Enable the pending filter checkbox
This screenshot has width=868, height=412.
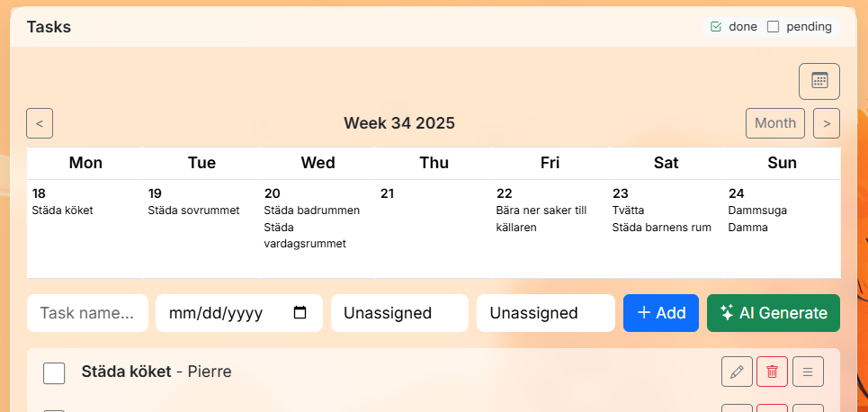773,27
